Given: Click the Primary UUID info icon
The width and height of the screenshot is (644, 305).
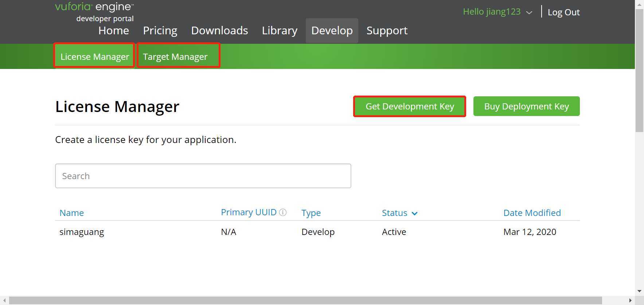Looking at the screenshot, I should tap(283, 212).
